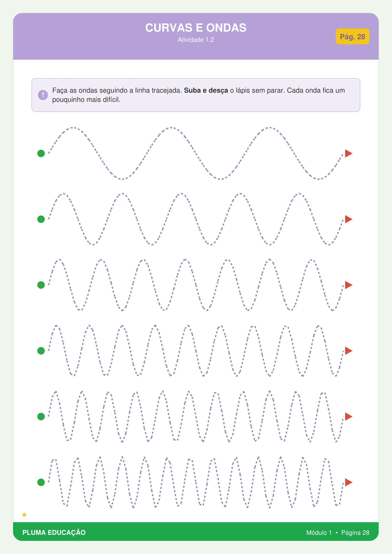Click the yellow Pág. 28 badge
This screenshot has width=392, height=554.
[353, 37]
